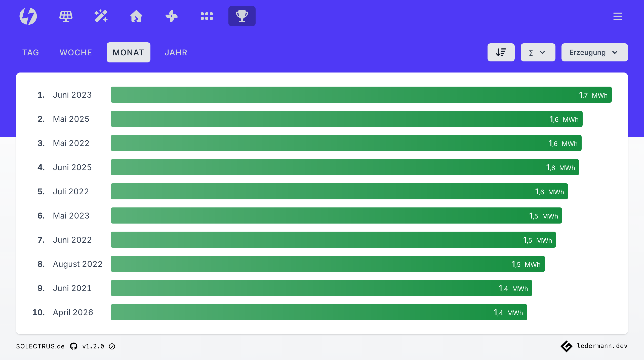Open the GitHub repository icon
This screenshot has width=644, height=360.
click(x=74, y=346)
